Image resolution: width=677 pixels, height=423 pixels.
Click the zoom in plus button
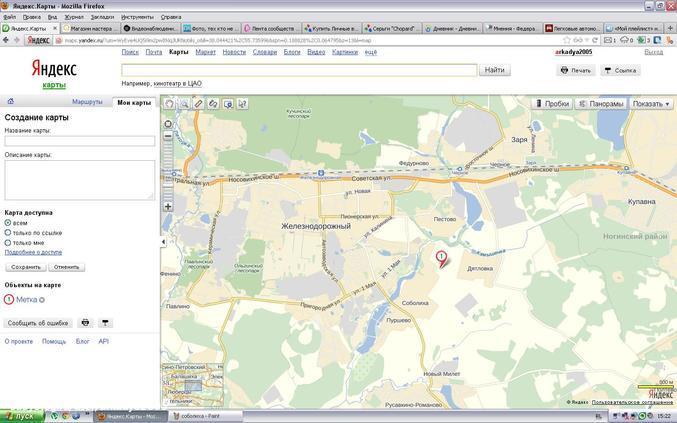pos(168,206)
